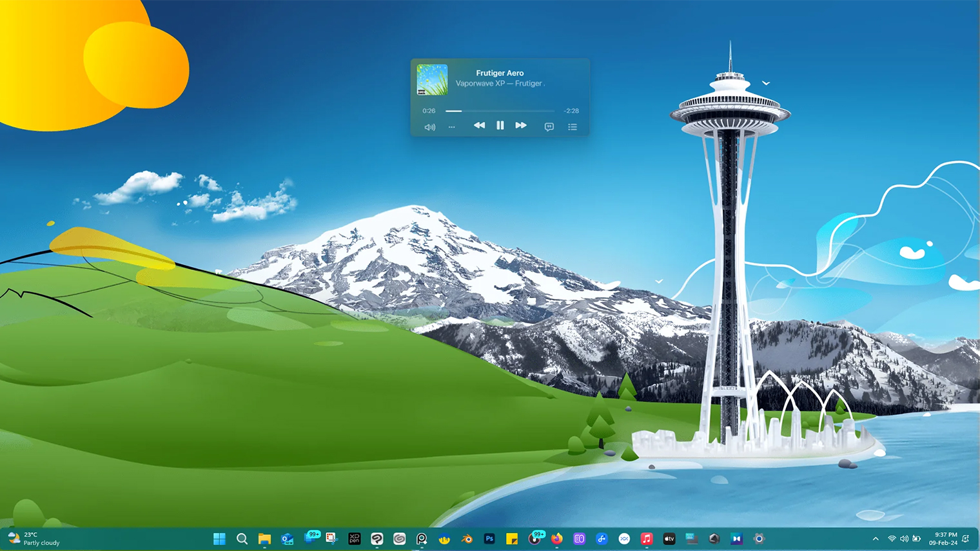
Task: Open the round app icon with 99+ badge
Action: click(535, 538)
